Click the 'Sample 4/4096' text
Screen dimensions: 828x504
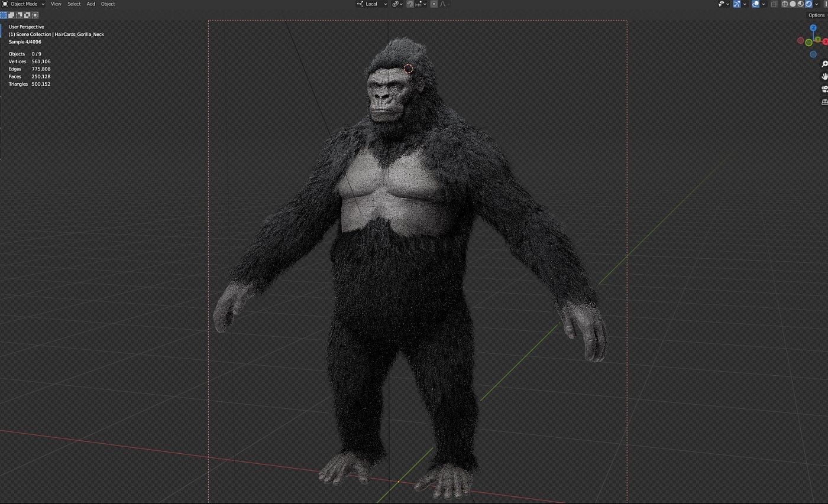(25, 42)
